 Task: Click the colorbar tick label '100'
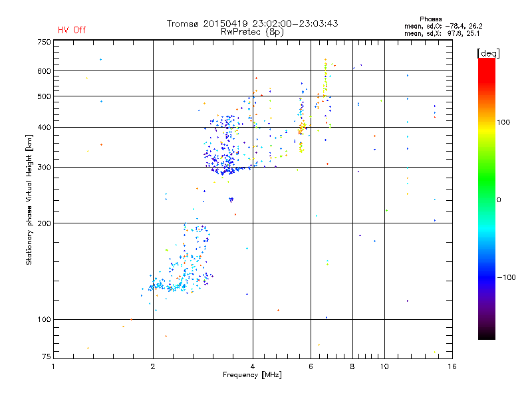(503, 122)
